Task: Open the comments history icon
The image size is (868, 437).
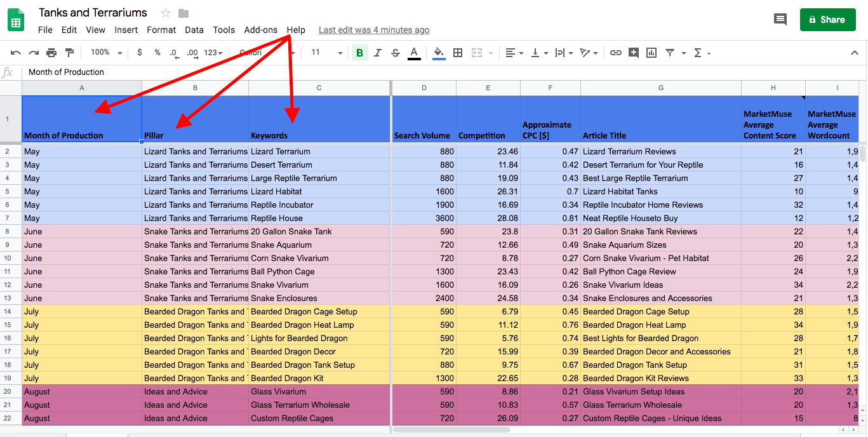Action: pyautogui.click(x=780, y=20)
